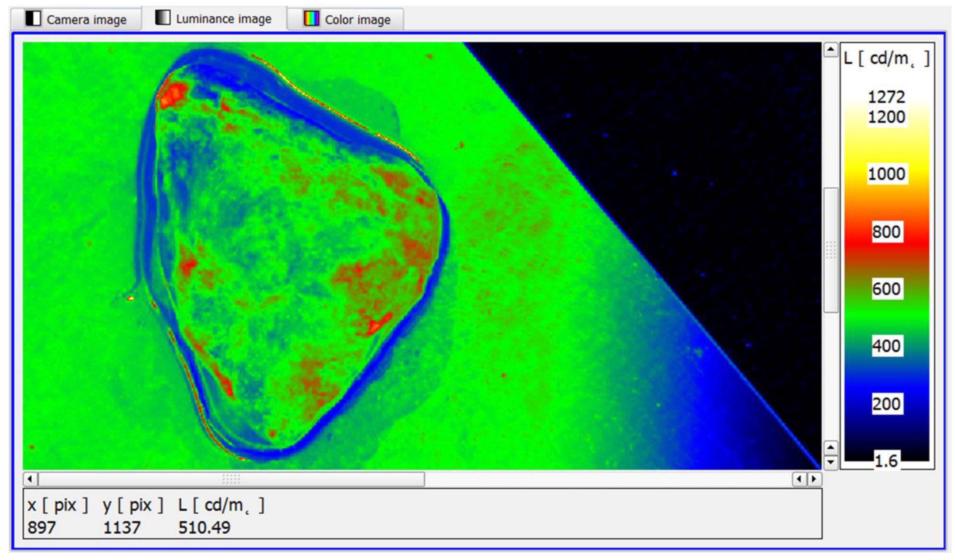Click the rainbow Color image icon
Viewport: 955px width, 560px height.
pyautogui.click(x=311, y=19)
